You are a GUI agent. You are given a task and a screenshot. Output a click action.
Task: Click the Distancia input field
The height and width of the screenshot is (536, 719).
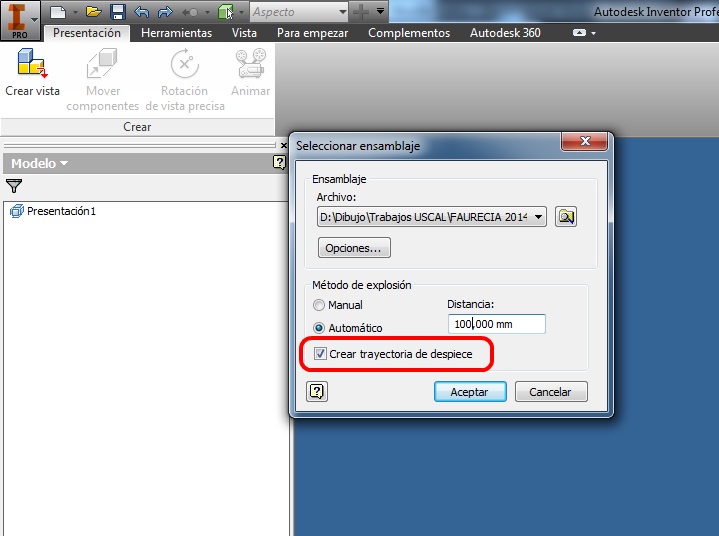coord(497,324)
